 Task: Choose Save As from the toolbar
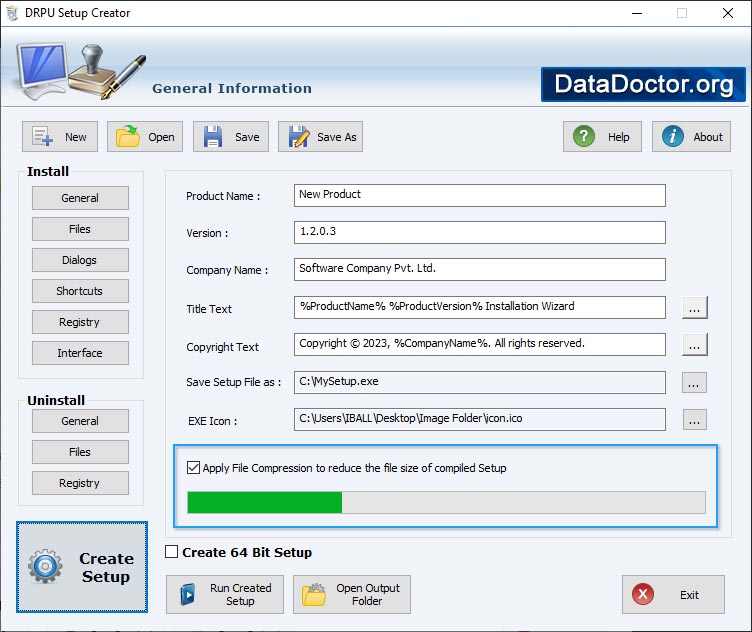320,137
